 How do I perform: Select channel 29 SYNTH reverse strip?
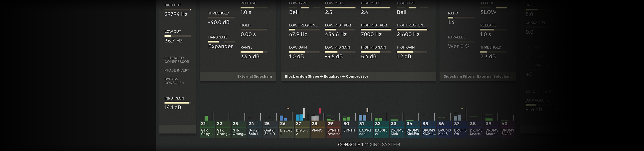coord(334,129)
